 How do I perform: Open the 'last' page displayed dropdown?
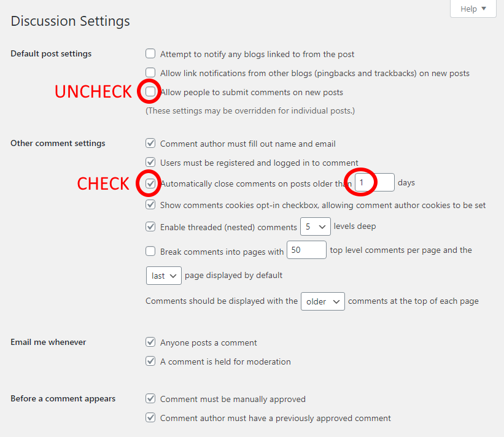(x=163, y=276)
